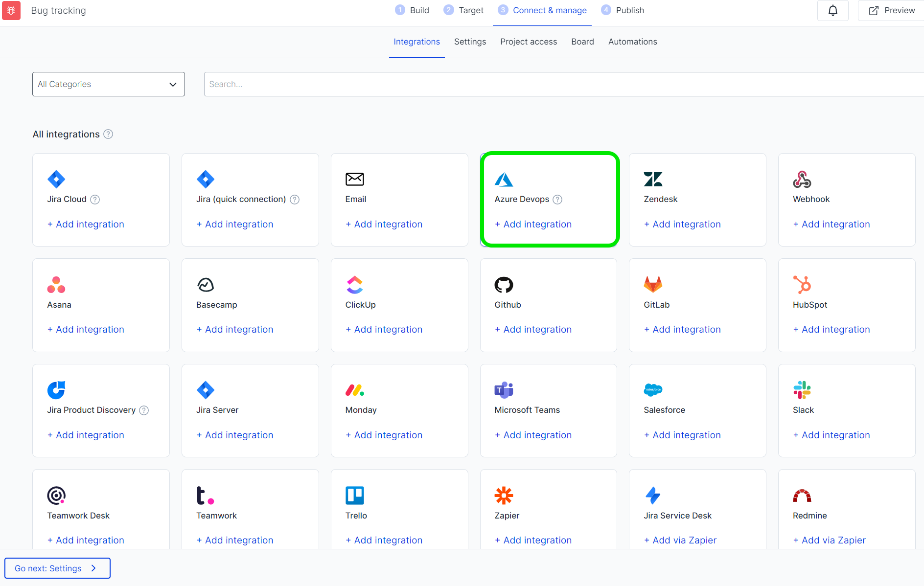Click the Teamwork 't.' logo
The image size is (924, 586).
[206, 496]
